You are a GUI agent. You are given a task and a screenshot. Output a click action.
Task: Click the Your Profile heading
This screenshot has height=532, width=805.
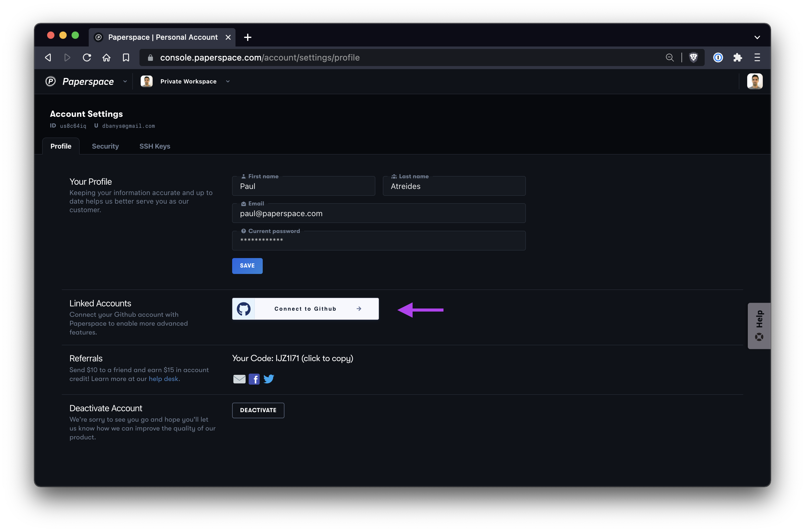pyautogui.click(x=91, y=182)
